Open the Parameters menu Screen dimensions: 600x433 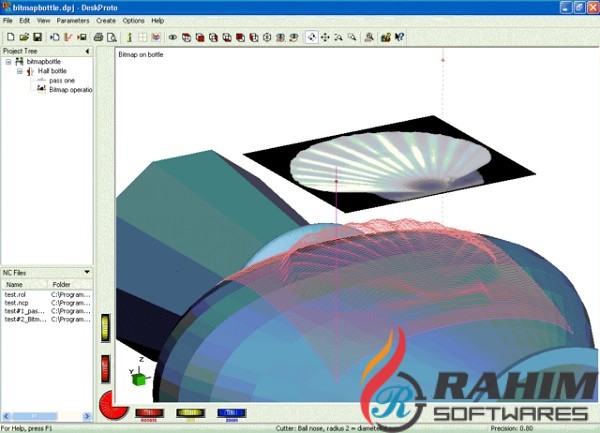click(73, 21)
